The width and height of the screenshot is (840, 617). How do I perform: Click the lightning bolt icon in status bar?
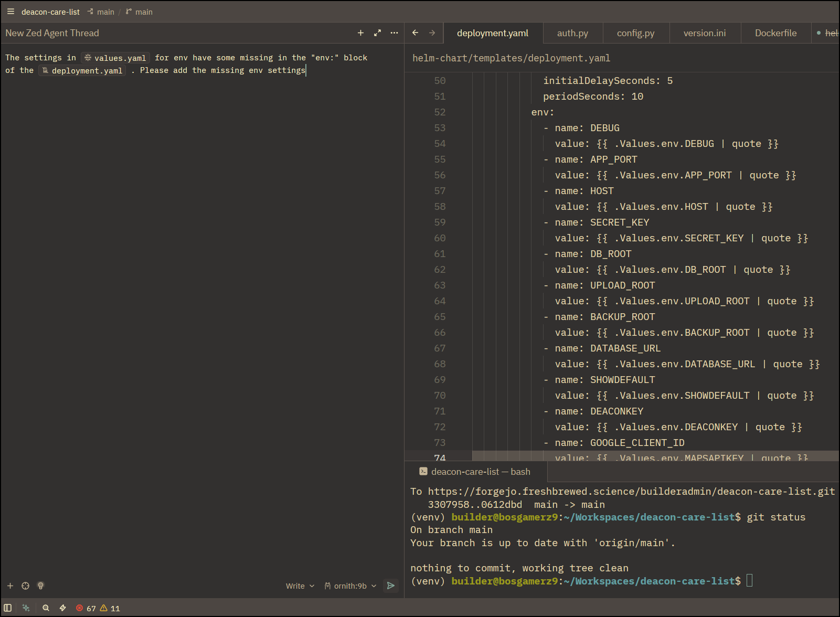pos(63,608)
